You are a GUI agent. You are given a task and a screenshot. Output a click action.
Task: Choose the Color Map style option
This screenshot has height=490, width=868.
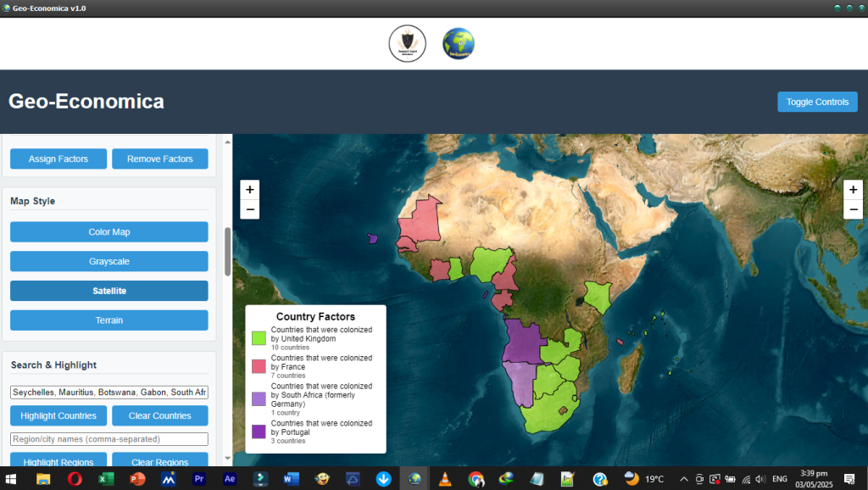[109, 231]
